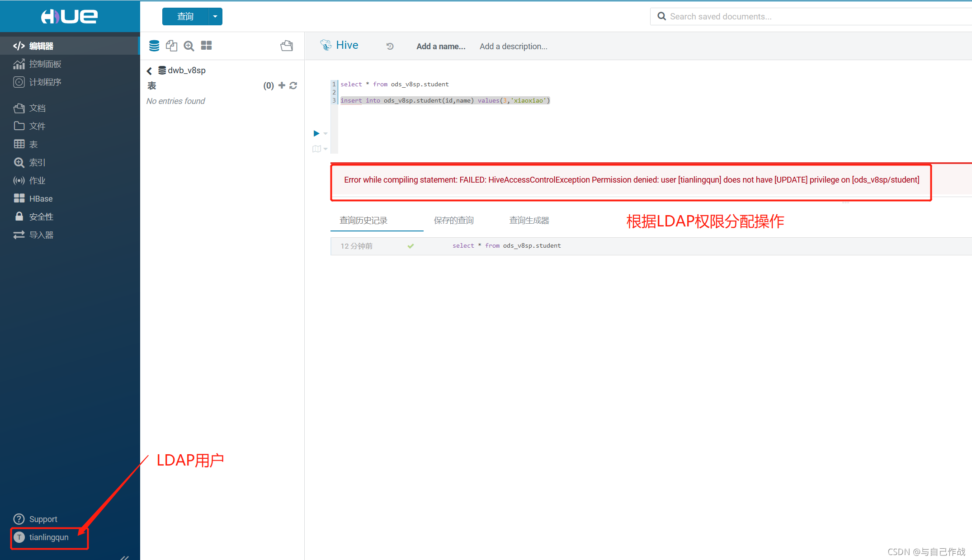Open the dropdown next to the run button
Screen dimensions: 972x560
[326, 134]
